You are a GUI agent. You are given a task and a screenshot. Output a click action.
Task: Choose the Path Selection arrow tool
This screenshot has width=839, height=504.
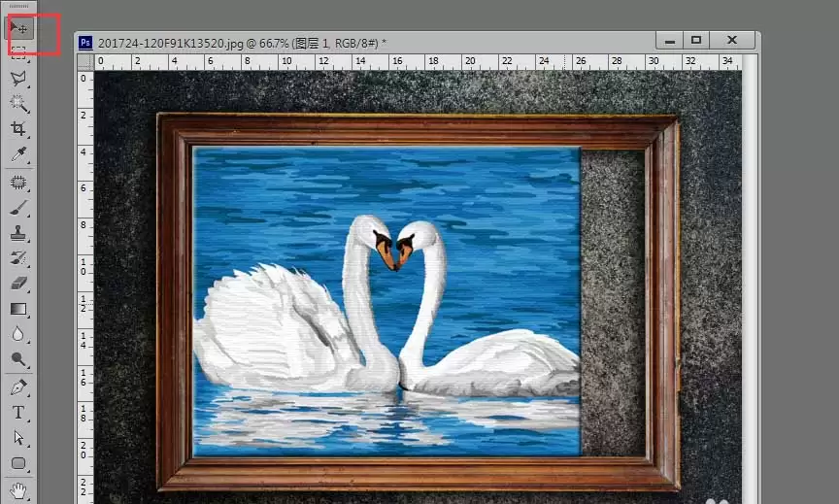point(18,438)
